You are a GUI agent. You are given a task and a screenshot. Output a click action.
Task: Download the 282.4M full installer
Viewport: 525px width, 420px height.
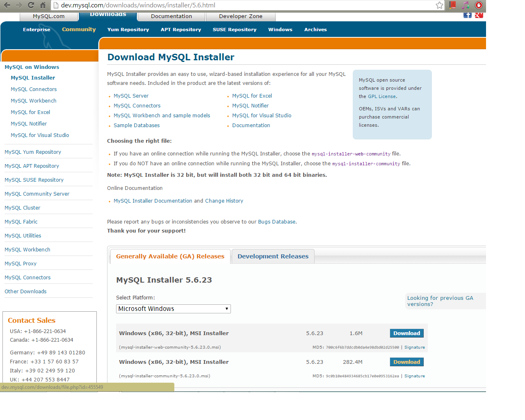(407, 362)
